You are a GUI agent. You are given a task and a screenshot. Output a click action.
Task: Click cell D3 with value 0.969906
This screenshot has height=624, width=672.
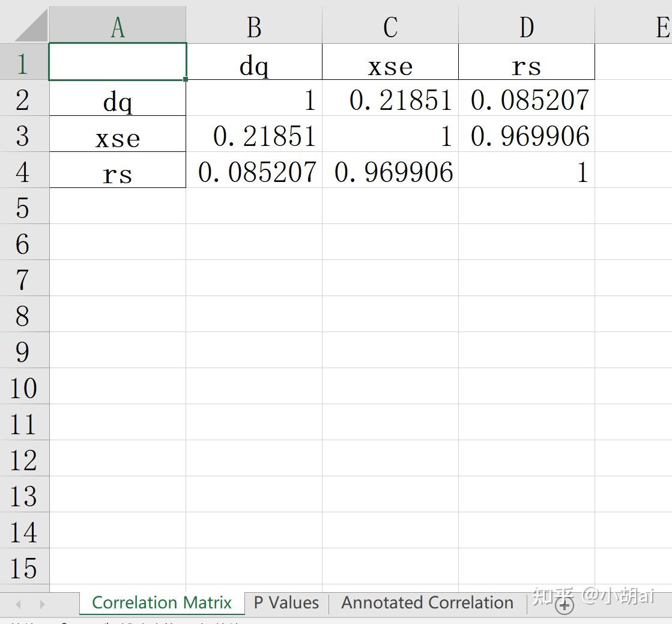click(x=527, y=134)
